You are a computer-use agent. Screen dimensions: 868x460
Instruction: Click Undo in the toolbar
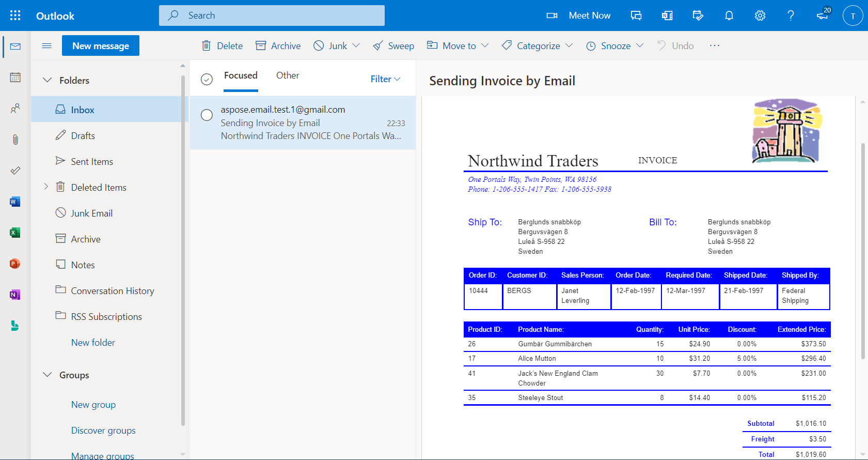click(675, 46)
